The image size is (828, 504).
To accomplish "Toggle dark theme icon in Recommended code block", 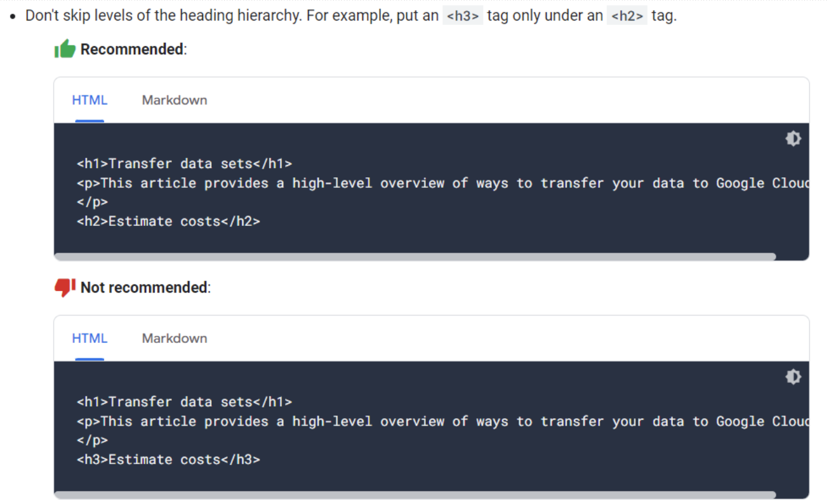I will pos(793,139).
